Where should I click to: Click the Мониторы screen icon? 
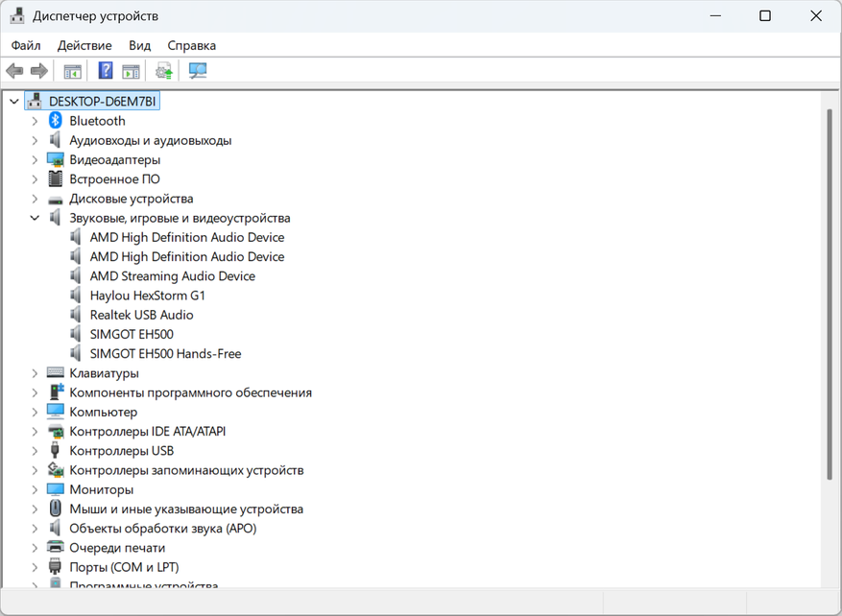tap(56, 489)
